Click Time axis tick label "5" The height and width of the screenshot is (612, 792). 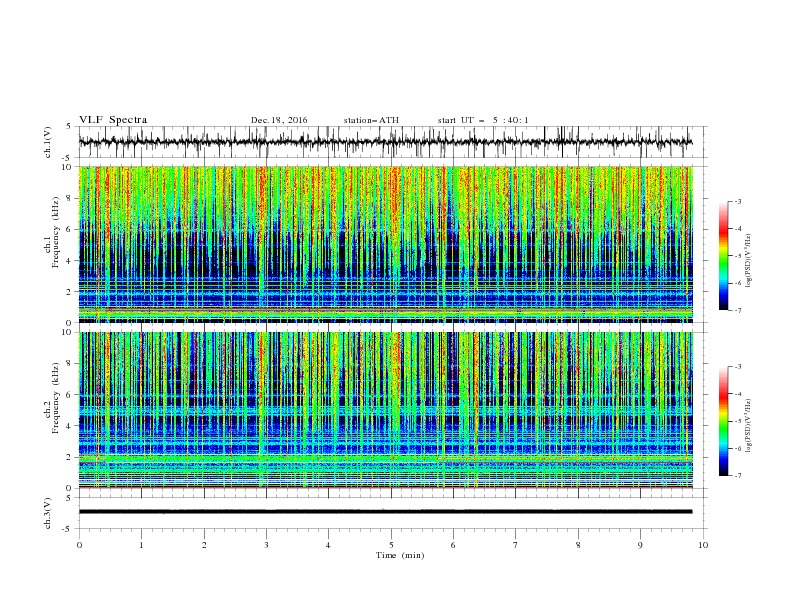pos(391,545)
